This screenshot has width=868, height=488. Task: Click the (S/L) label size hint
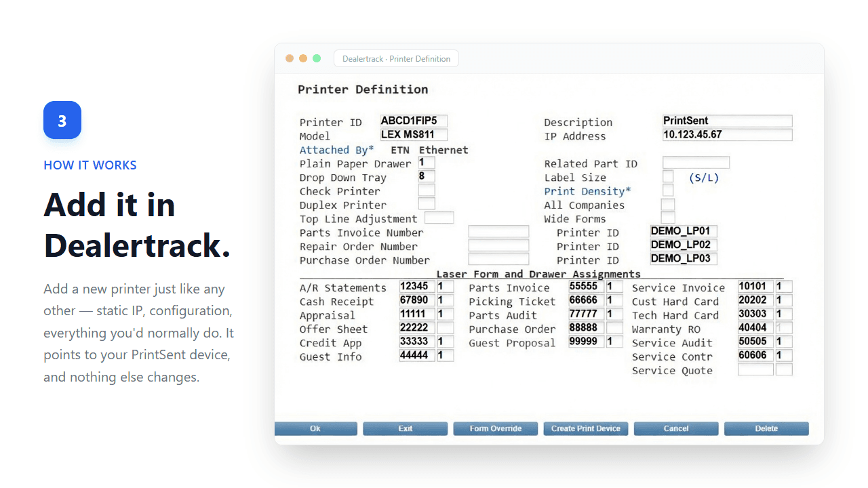tap(704, 178)
